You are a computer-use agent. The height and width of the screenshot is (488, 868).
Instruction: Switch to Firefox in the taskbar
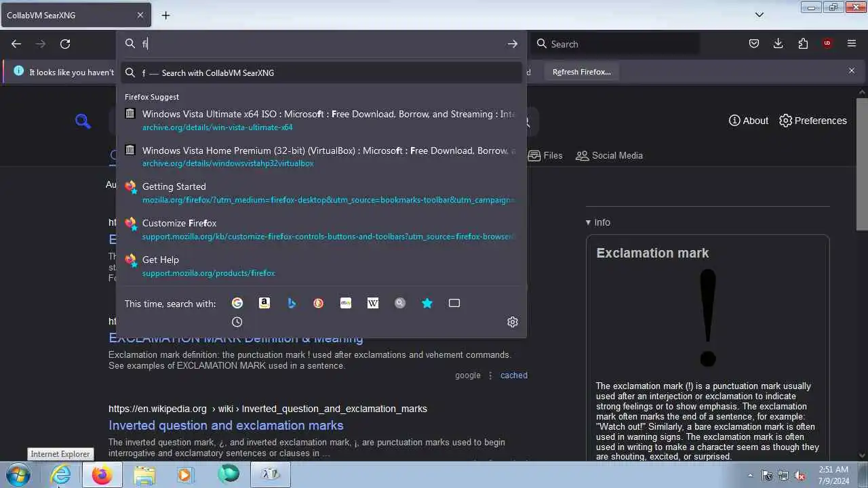[x=102, y=474]
